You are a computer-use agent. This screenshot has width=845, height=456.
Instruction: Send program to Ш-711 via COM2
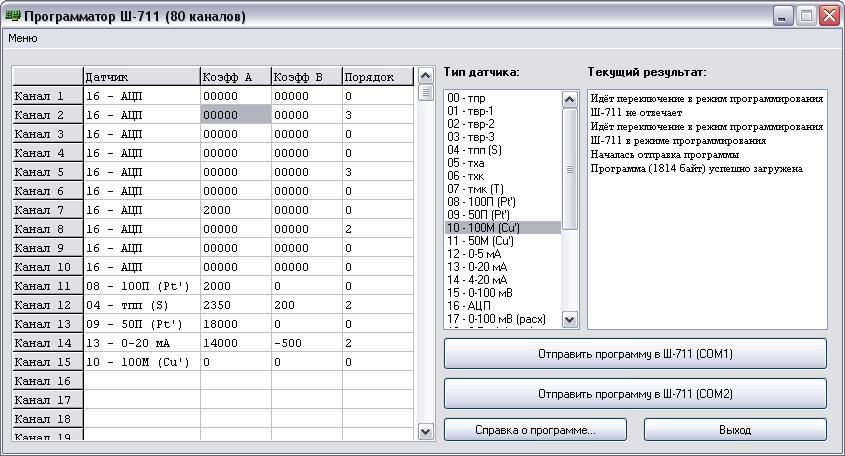pos(635,394)
